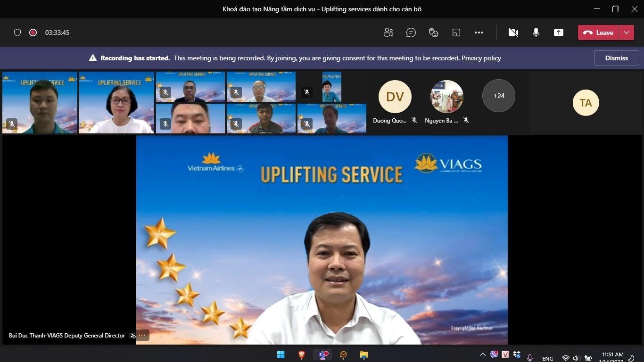Open More actions ellipsis in meeting toolbar
This screenshot has width=644, height=362.
pos(479,33)
